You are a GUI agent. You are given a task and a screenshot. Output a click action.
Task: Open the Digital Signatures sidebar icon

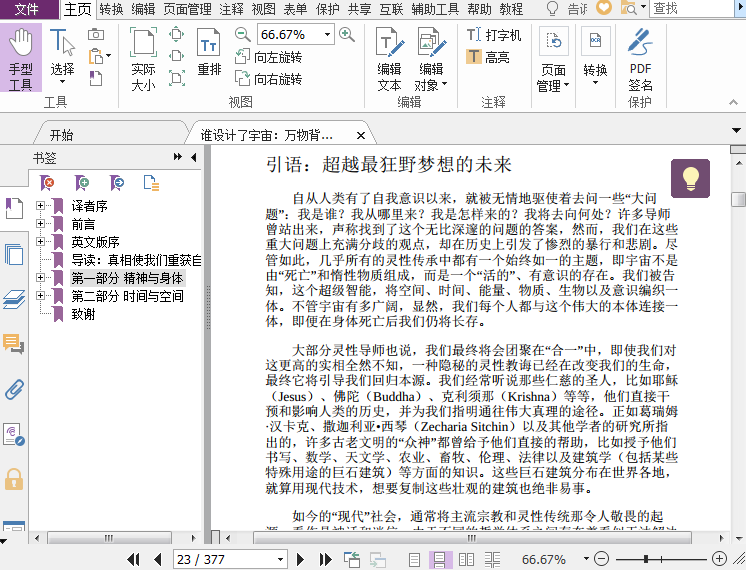14,434
